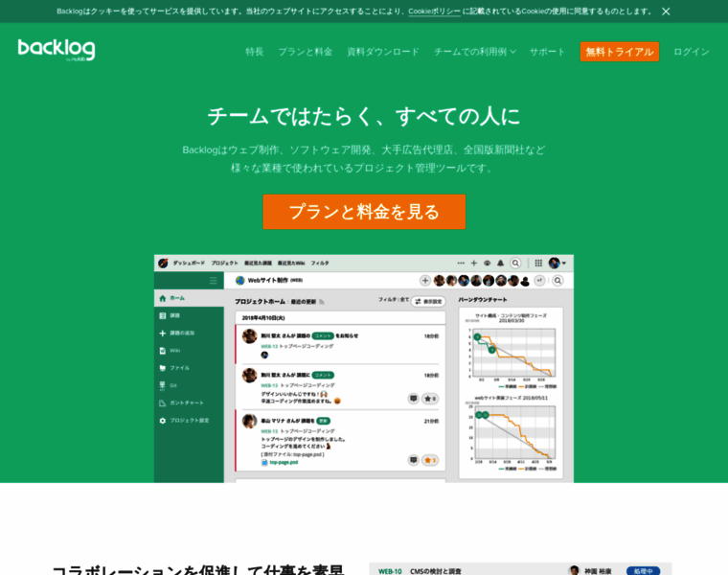Open the 最近見たWiki menu
Image resolution: width=728 pixels, height=575 pixels.
click(291, 264)
